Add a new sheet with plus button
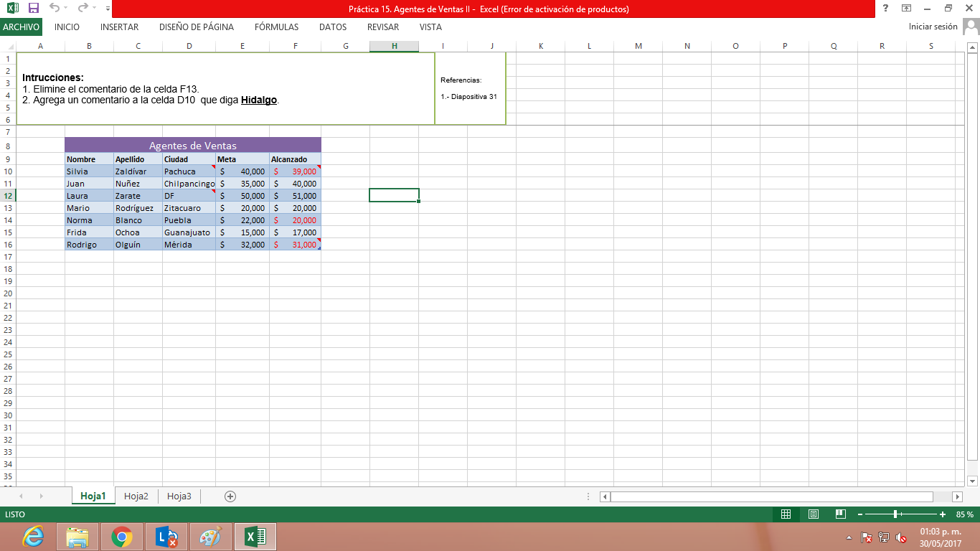 pyautogui.click(x=230, y=496)
